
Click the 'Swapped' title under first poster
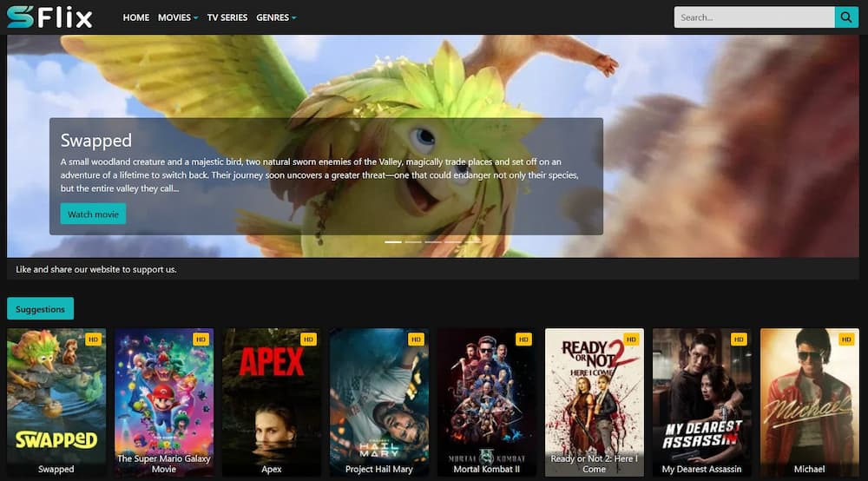point(56,469)
